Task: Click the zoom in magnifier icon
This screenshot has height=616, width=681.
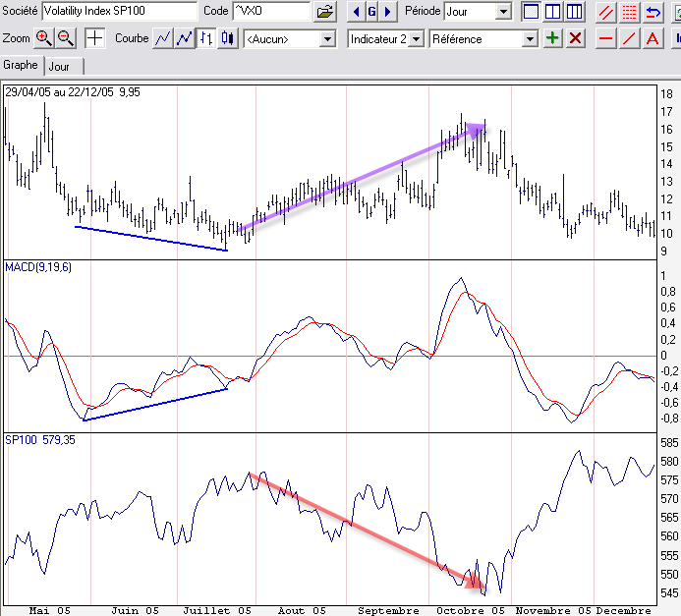Action: tap(44, 38)
